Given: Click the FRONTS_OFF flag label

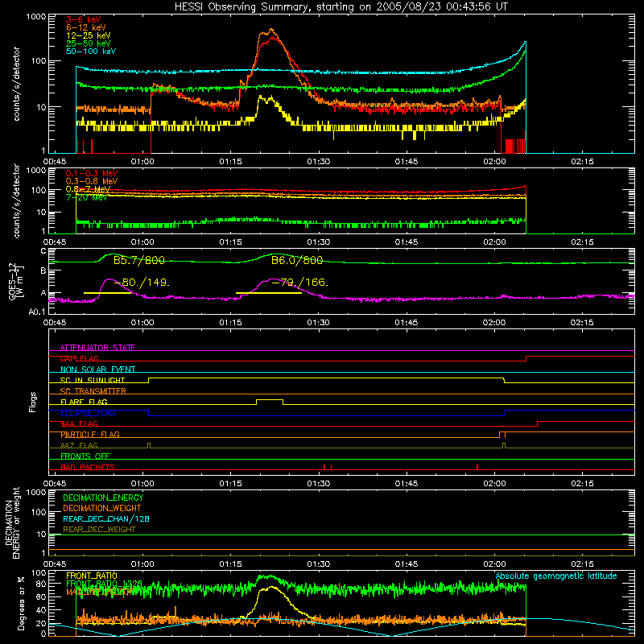Looking at the screenshot, I should pos(85,456).
